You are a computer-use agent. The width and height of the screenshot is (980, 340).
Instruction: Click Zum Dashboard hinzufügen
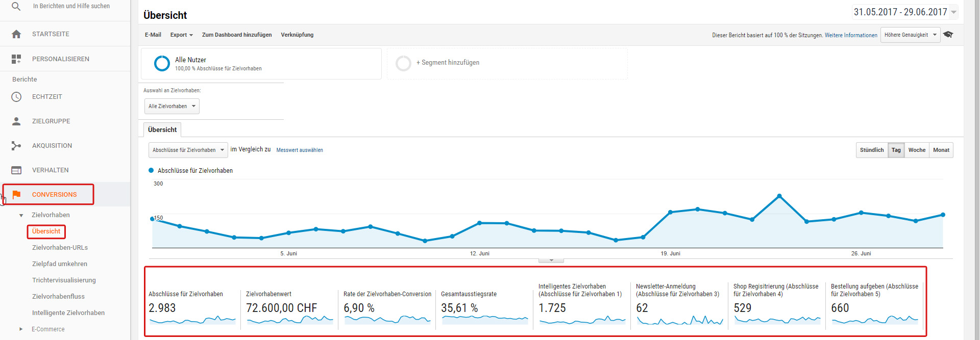coord(237,35)
